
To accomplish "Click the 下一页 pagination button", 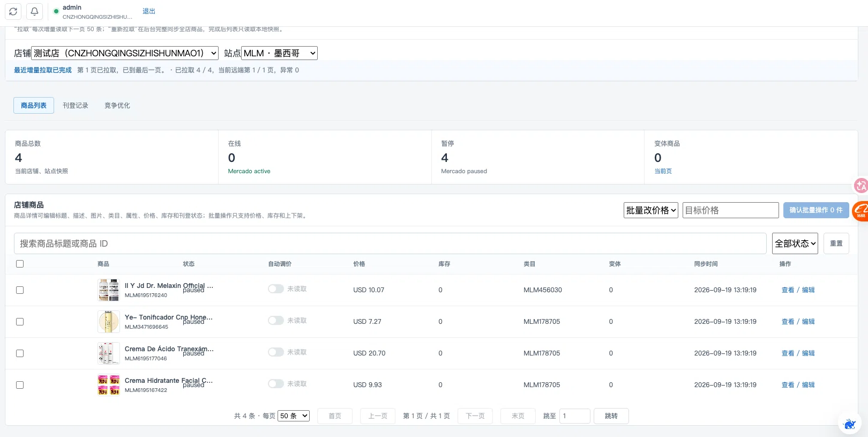I will tap(475, 416).
